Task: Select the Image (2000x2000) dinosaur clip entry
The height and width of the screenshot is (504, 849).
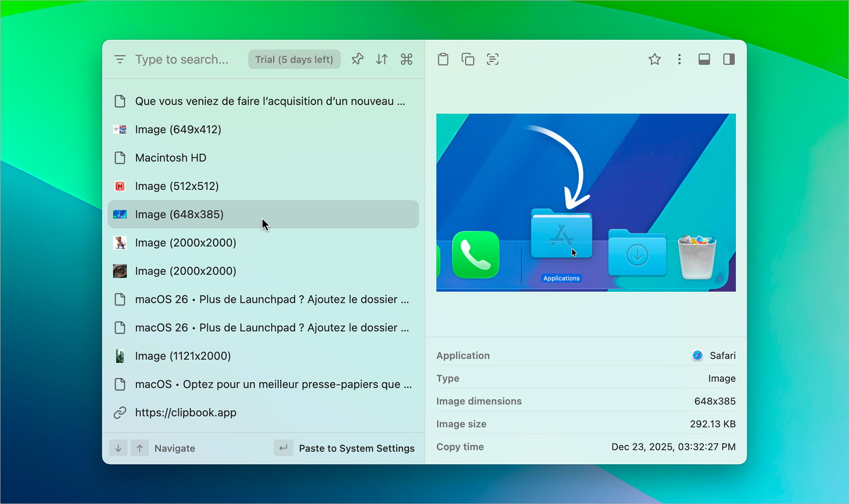Action: (185, 242)
